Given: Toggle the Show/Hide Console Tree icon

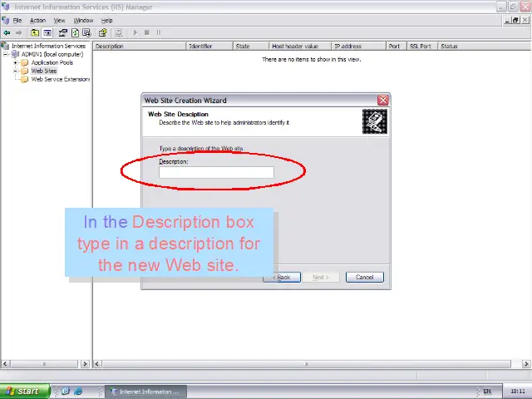Looking at the screenshot, I should click(x=47, y=33).
